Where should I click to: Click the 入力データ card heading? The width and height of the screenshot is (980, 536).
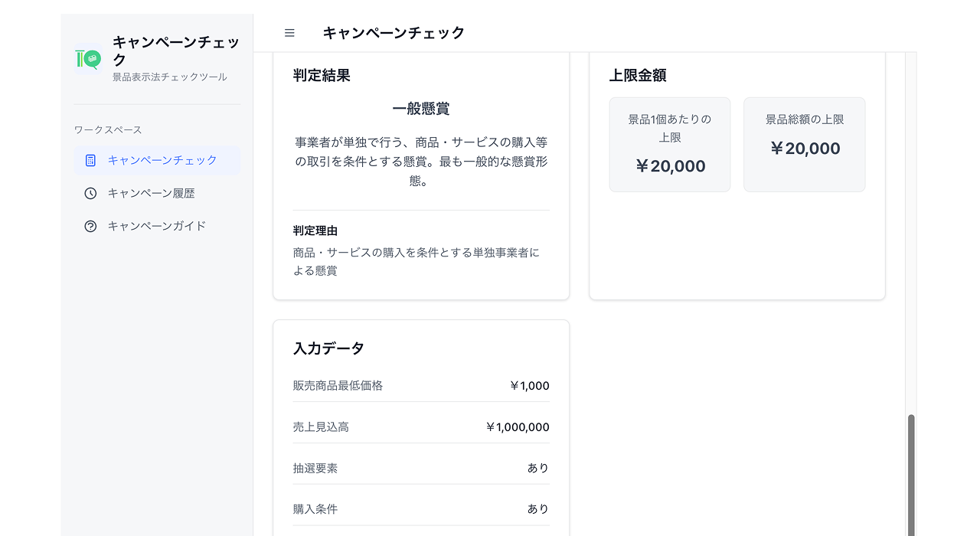328,348
